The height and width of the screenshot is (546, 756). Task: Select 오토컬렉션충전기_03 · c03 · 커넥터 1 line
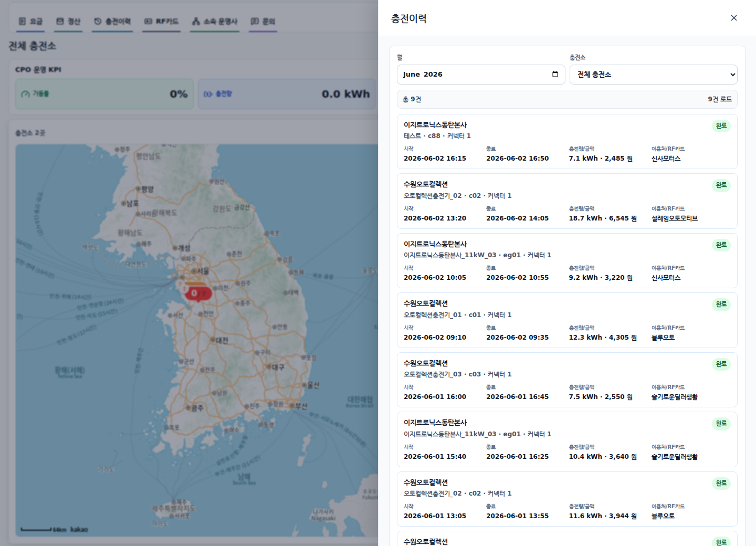coord(457,374)
